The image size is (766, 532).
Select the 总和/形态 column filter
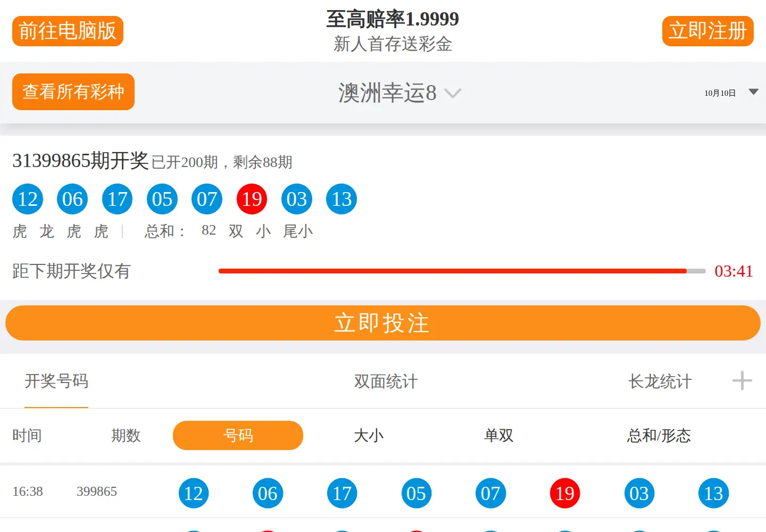click(659, 436)
